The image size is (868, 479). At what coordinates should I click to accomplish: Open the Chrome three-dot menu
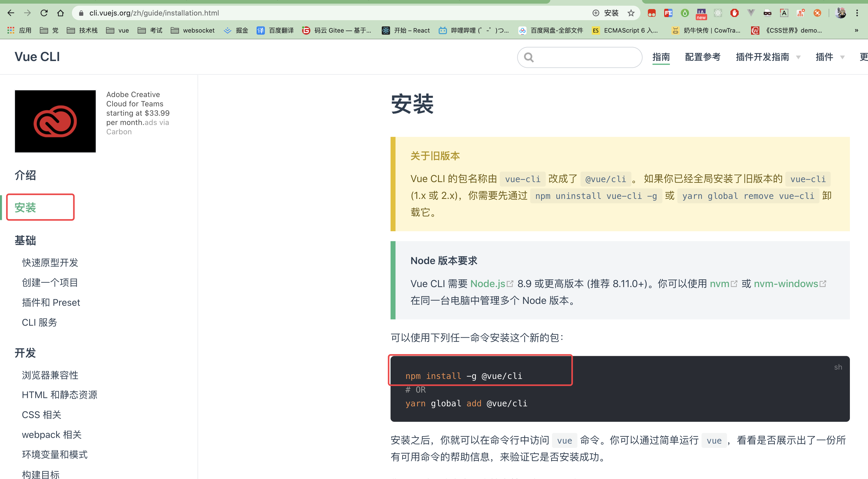click(857, 13)
